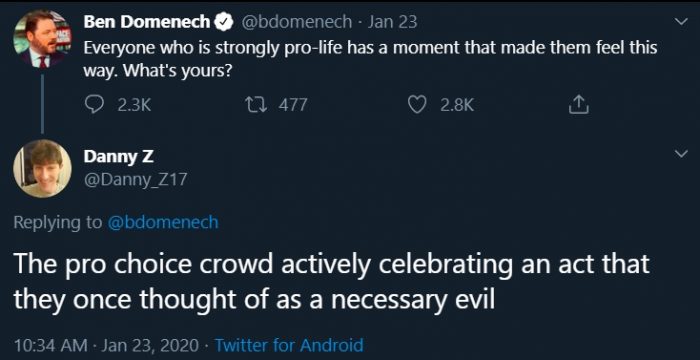Expand options chevron on Danny Z's reply
The image size is (700, 360).
pos(681,154)
